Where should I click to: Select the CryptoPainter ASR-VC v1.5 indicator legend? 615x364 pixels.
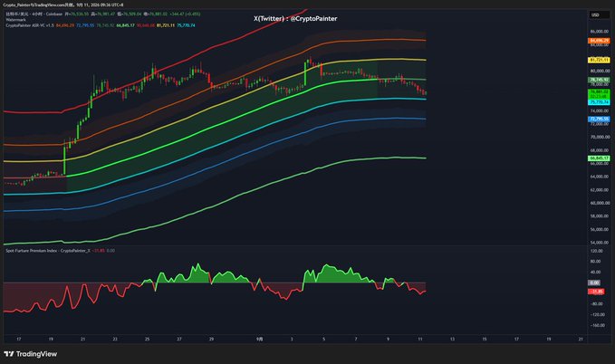pyautogui.click(x=30, y=25)
